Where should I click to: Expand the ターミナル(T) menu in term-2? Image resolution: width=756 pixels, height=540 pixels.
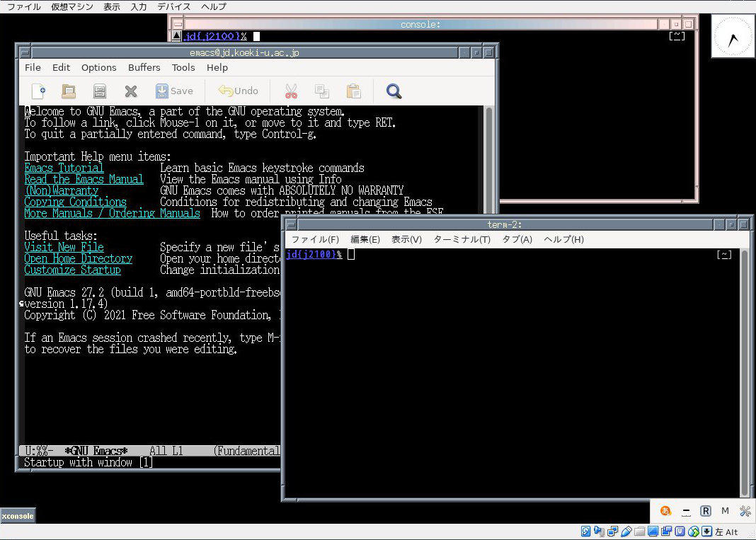tap(462, 239)
